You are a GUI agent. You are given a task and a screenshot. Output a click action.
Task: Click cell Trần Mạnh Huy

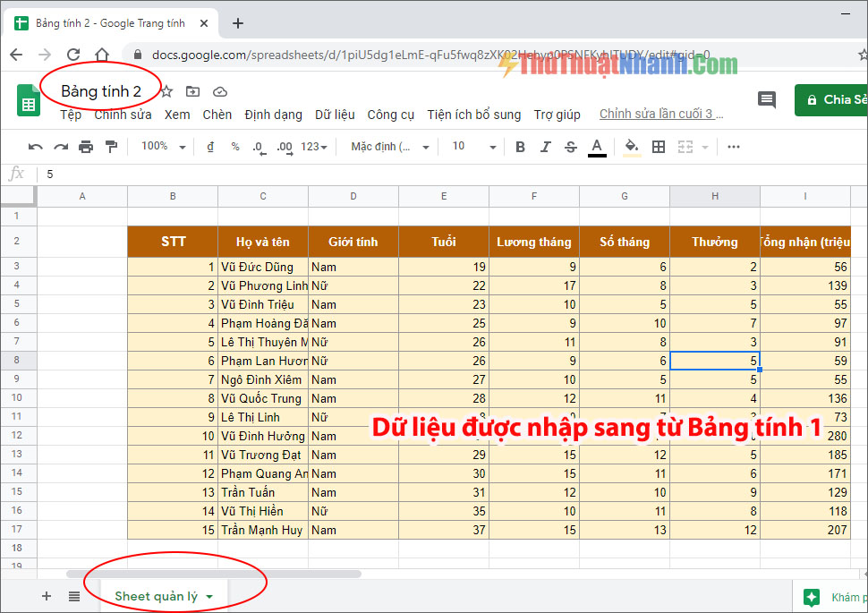[263, 530]
